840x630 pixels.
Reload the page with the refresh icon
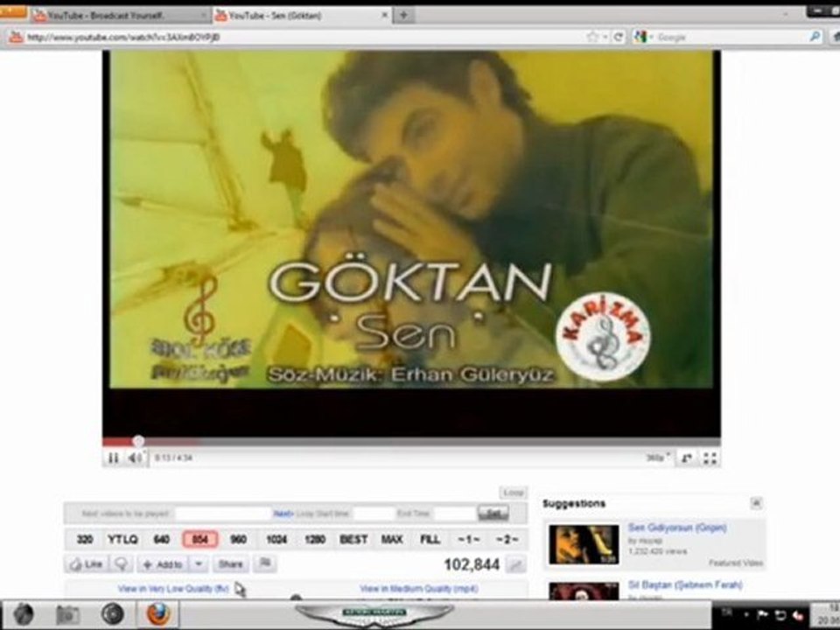[619, 37]
